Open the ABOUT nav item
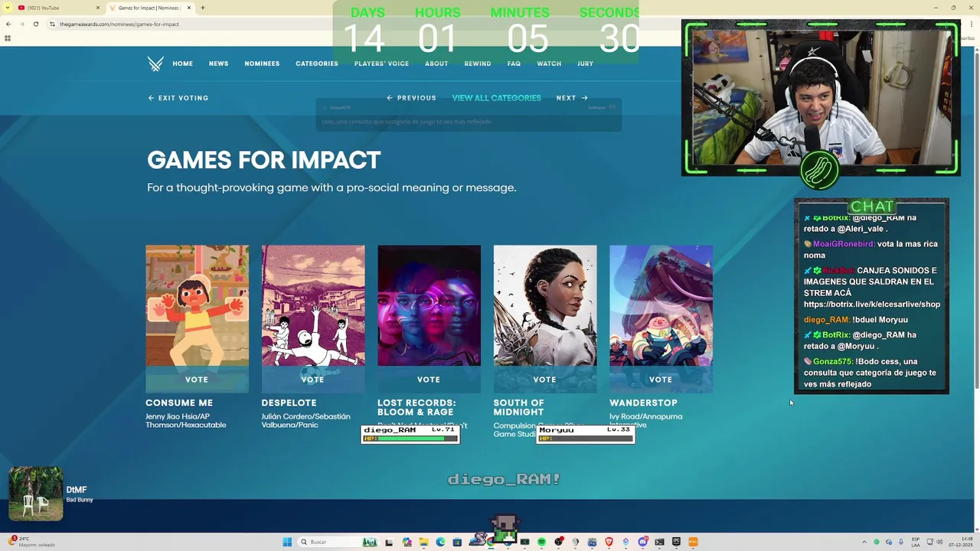Image resolution: width=980 pixels, height=551 pixels. [436, 64]
